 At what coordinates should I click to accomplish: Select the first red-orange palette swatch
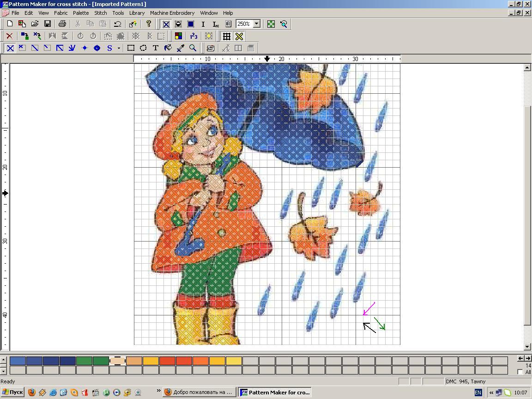click(x=167, y=361)
